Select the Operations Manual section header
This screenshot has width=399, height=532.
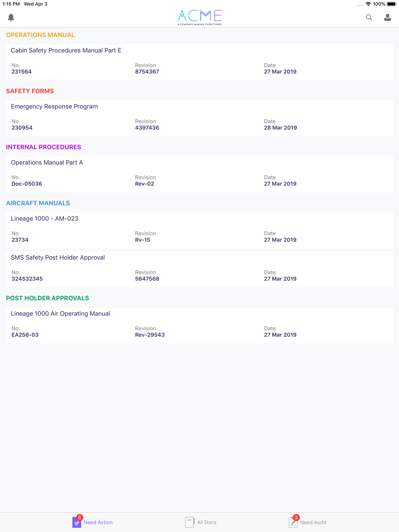(x=40, y=35)
